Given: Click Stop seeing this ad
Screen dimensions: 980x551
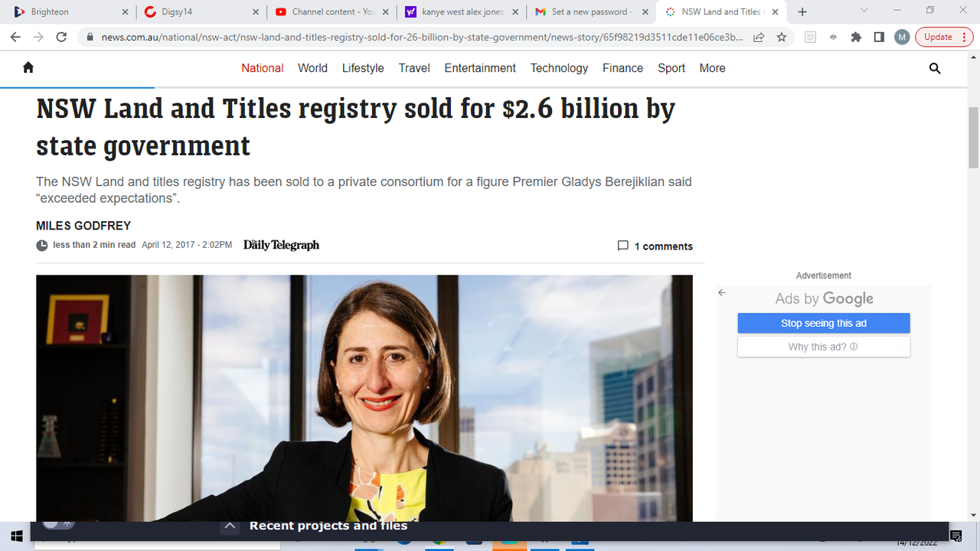Looking at the screenshot, I should [x=824, y=323].
